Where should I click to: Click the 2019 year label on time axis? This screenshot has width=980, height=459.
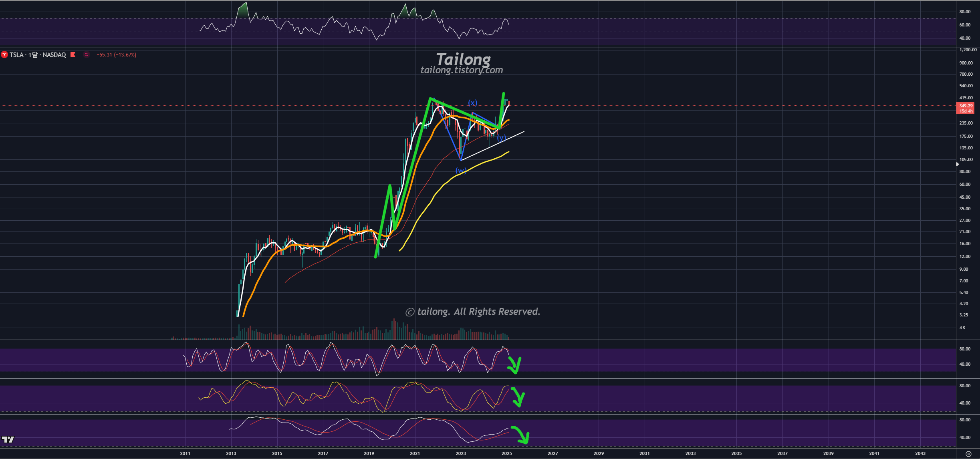coord(369,453)
